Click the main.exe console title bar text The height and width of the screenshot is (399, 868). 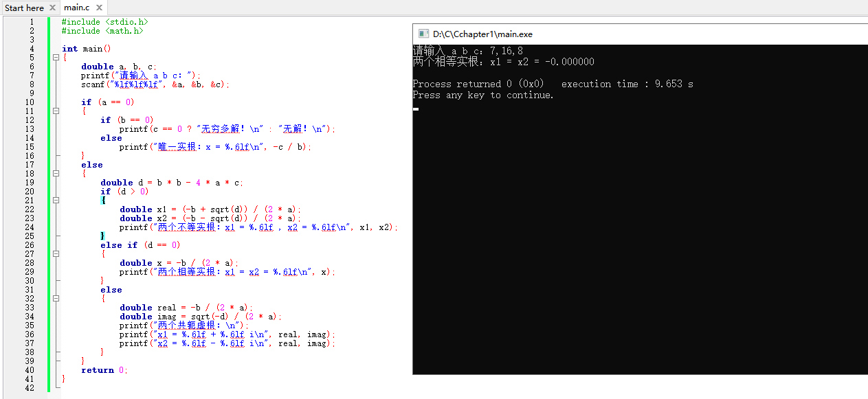tap(482, 34)
